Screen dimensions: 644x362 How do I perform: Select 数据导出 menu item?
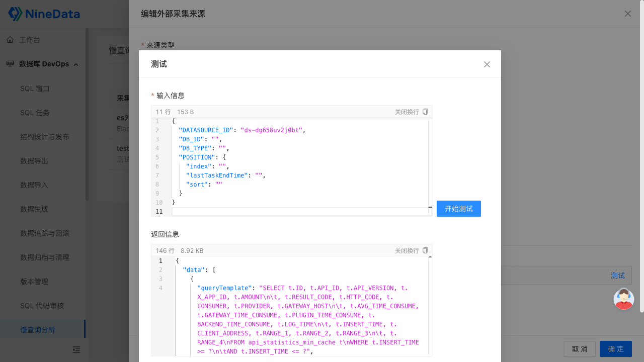[x=34, y=160]
